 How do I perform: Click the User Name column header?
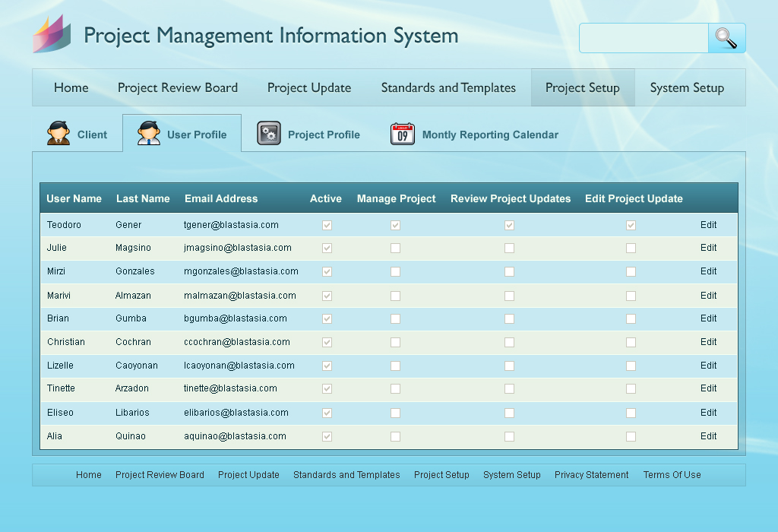[74, 198]
